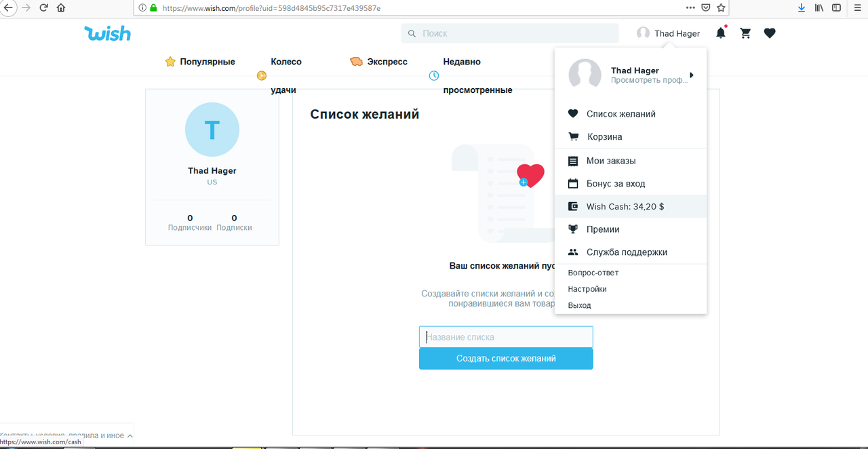This screenshot has width=868, height=449.
Task: Open the browser downloads arrow
Action: 802,8
